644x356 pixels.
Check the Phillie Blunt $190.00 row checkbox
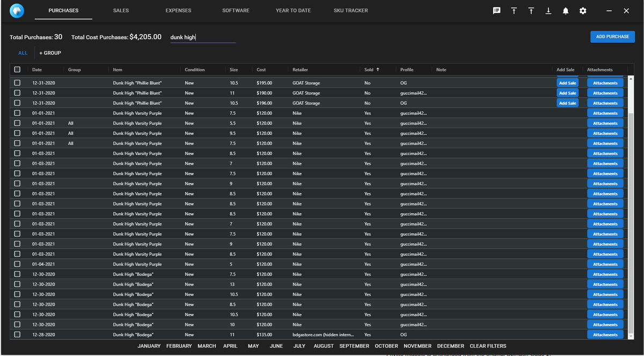17,93
